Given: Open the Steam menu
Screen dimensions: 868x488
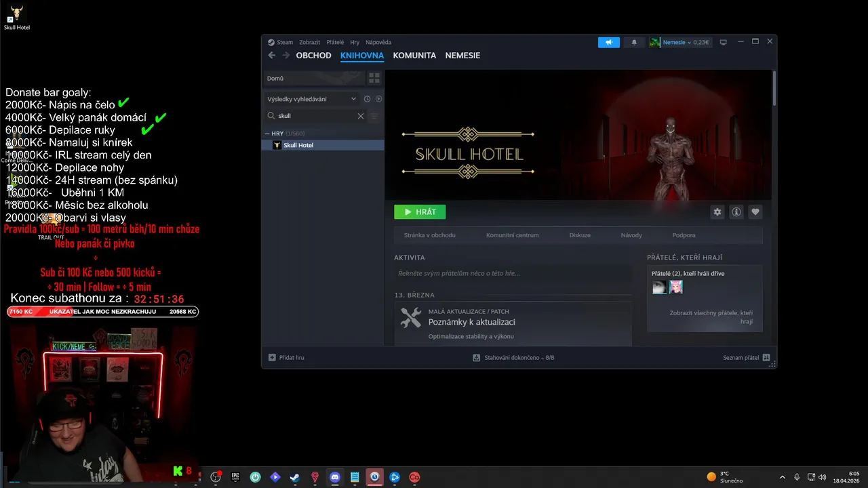Looking at the screenshot, I should [x=280, y=42].
